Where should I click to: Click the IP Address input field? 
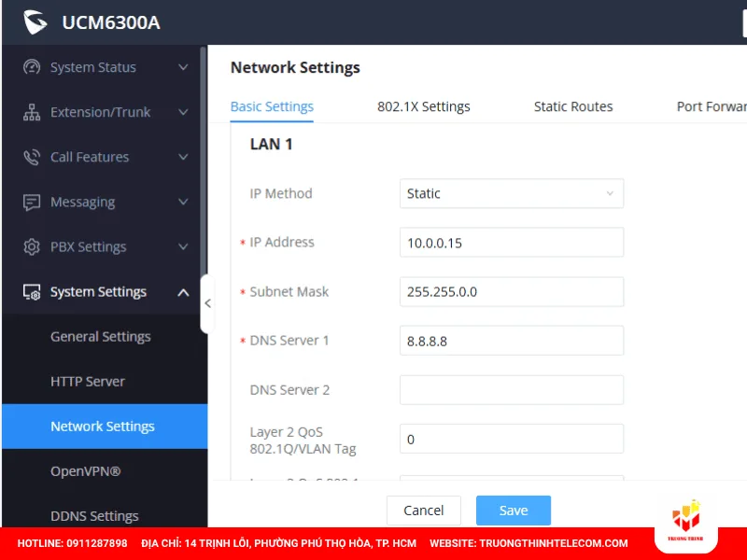pos(512,243)
